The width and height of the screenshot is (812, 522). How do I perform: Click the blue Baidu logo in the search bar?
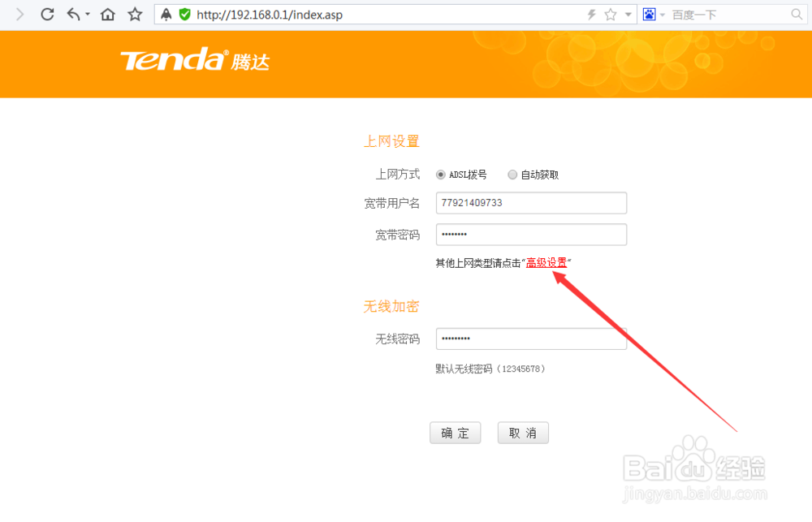(x=647, y=14)
